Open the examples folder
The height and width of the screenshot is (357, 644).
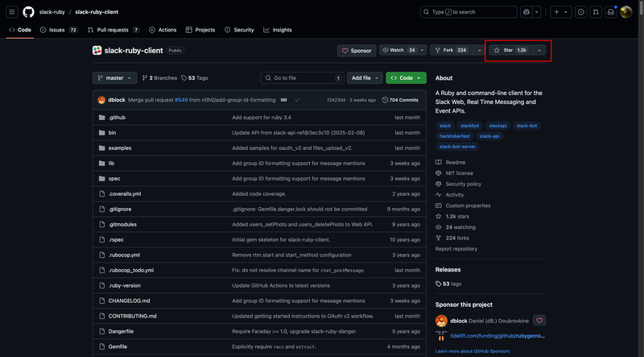tap(120, 147)
